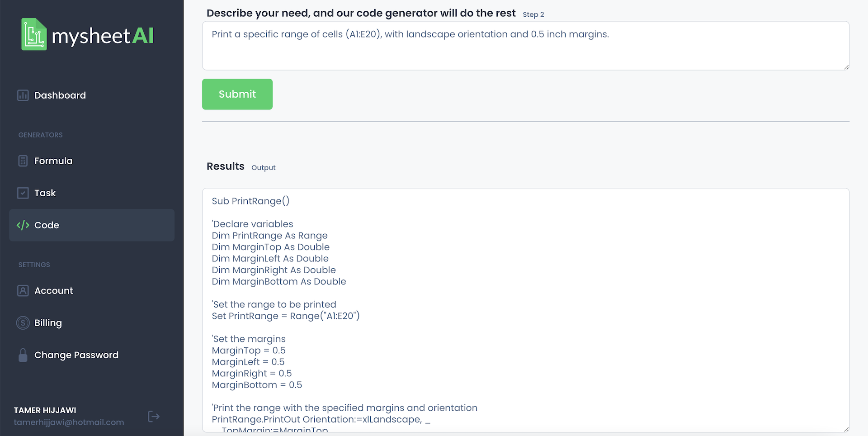Viewport: 868px width, 436px height.
Task: Select the Code generator menu item
Action: pos(47,225)
